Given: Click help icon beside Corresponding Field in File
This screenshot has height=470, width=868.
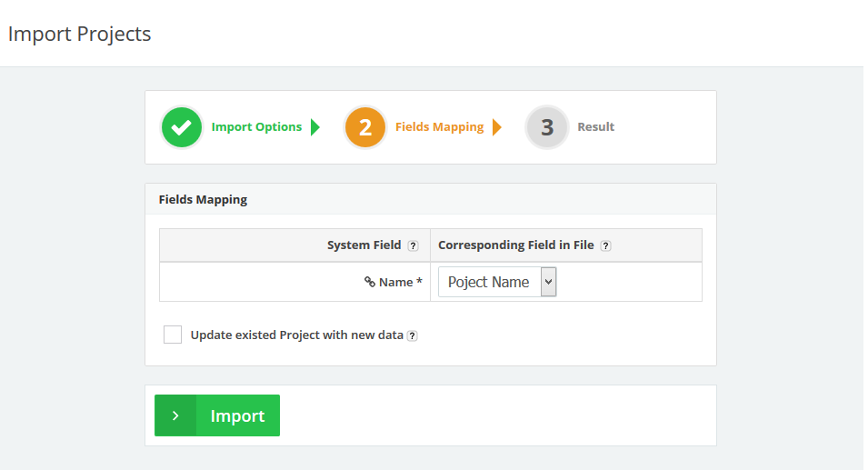Looking at the screenshot, I should tap(606, 245).
